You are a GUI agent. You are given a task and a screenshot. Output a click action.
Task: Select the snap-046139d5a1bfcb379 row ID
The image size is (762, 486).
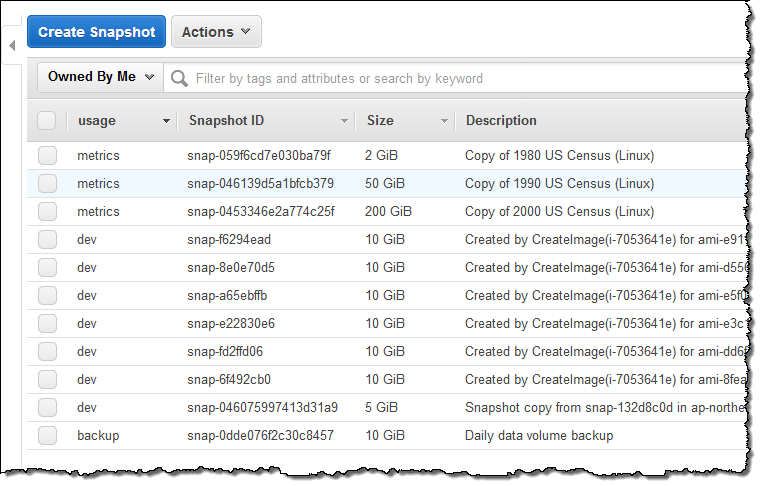[260, 184]
